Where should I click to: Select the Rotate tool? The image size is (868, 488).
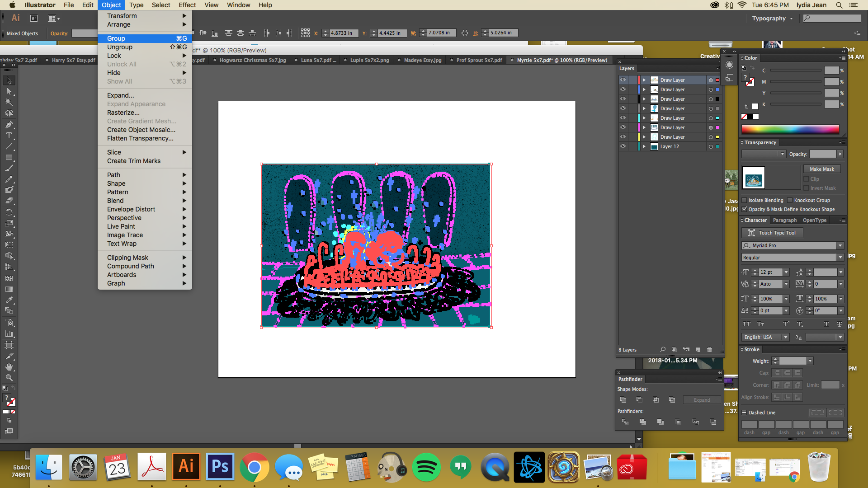[x=8, y=213]
